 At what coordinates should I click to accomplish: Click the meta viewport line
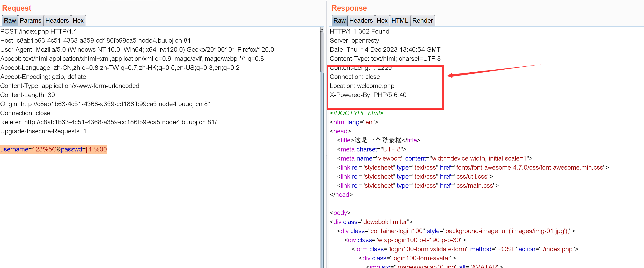435,158
